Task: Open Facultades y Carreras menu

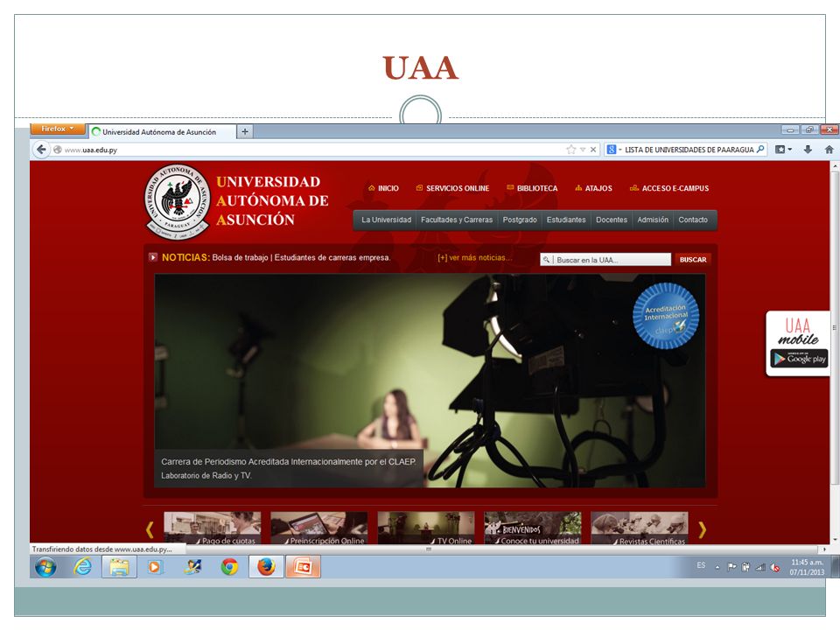Action: click(457, 220)
